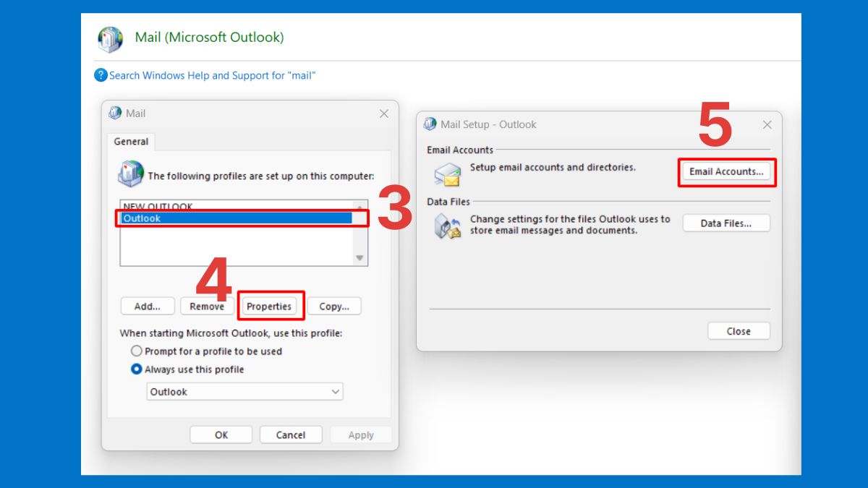Click the Add... button
Viewport: 868px width, 488px height.
coord(148,306)
